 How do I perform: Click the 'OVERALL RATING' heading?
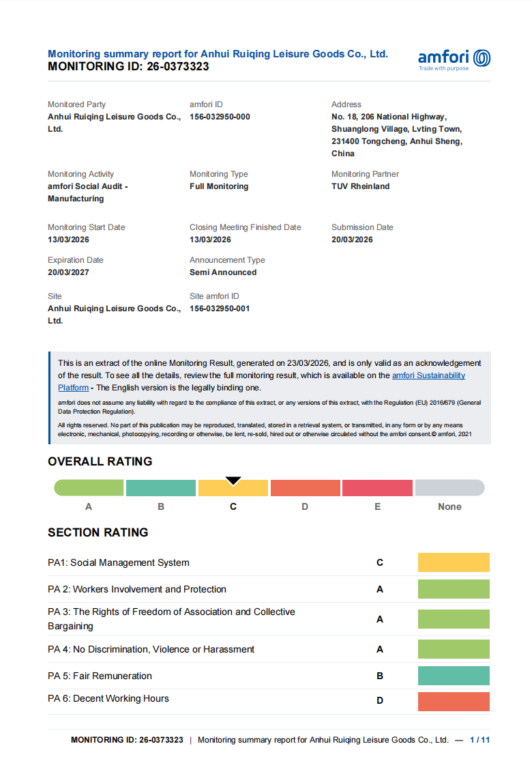pyautogui.click(x=100, y=461)
